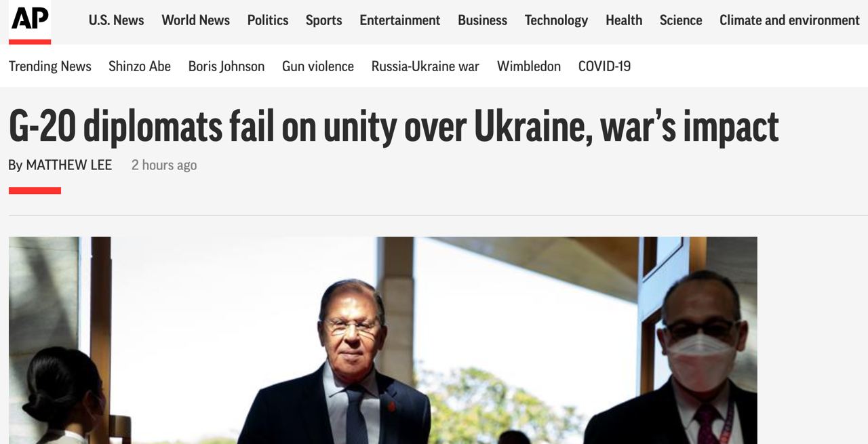The height and width of the screenshot is (444, 868).
Task: View COVID-19 trending topic
Action: tap(604, 66)
